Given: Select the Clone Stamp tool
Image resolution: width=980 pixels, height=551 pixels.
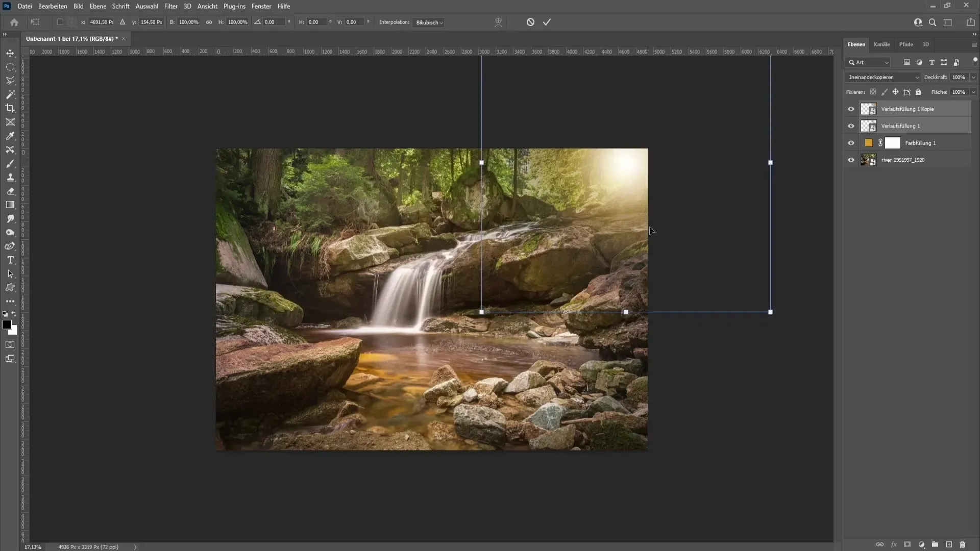Looking at the screenshot, I should tap(10, 178).
